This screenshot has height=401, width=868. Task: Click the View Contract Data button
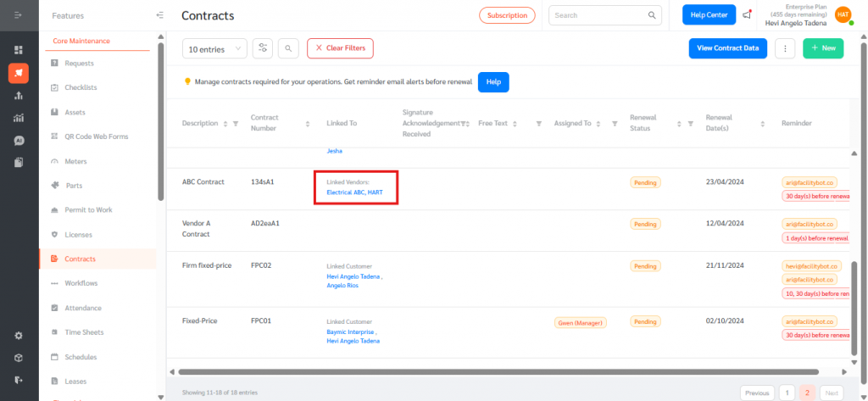click(x=727, y=49)
